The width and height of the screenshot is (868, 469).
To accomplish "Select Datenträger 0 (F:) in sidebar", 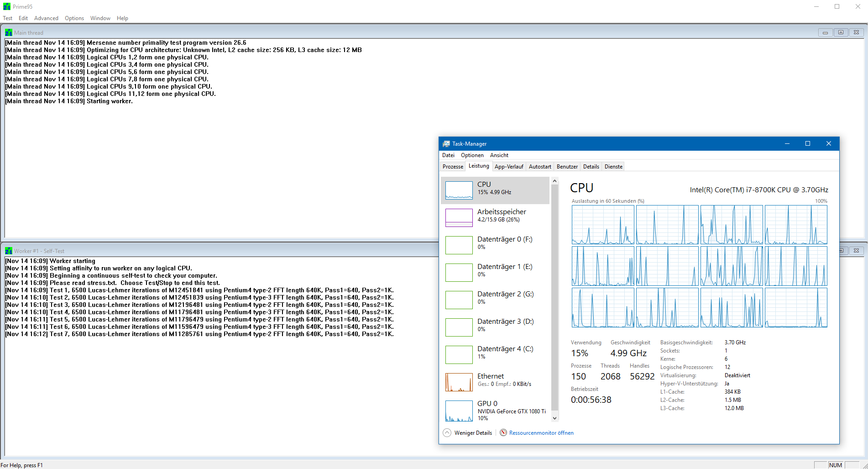I will coord(495,245).
